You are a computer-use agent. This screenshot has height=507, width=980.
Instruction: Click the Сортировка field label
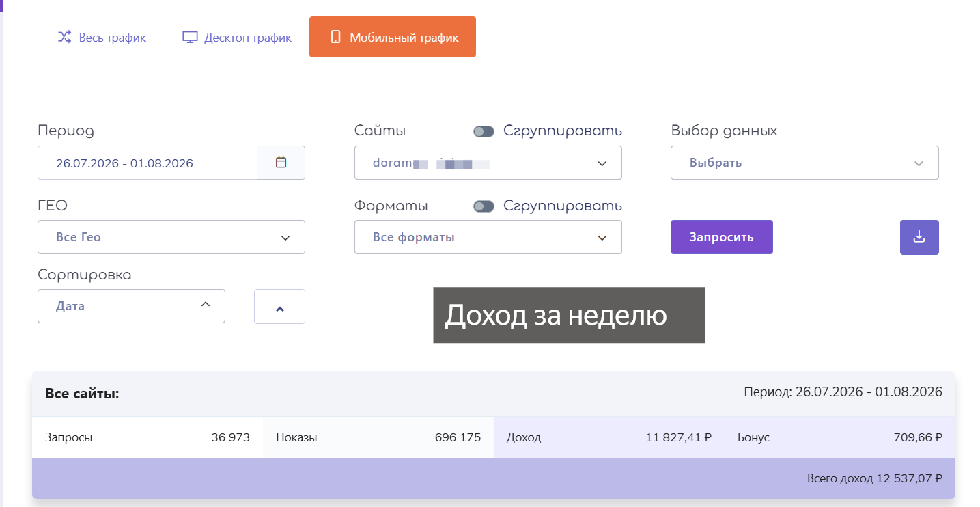coord(85,275)
